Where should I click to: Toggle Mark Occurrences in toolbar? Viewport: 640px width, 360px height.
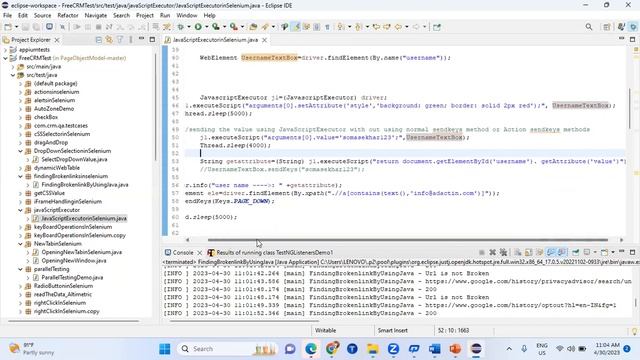pos(296,27)
